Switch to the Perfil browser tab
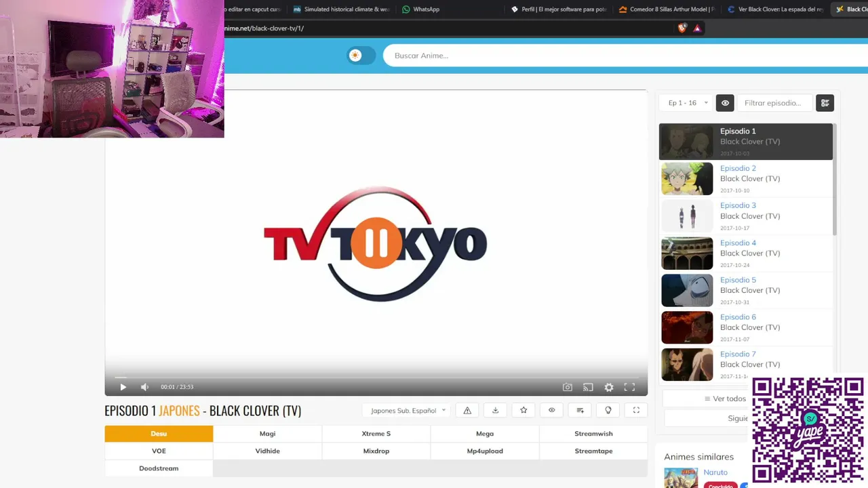Image resolution: width=868 pixels, height=488 pixels. click(x=559, y=9)
